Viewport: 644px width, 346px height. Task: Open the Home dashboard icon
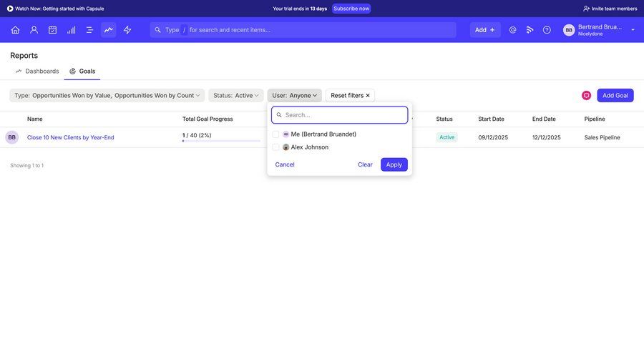15,30
